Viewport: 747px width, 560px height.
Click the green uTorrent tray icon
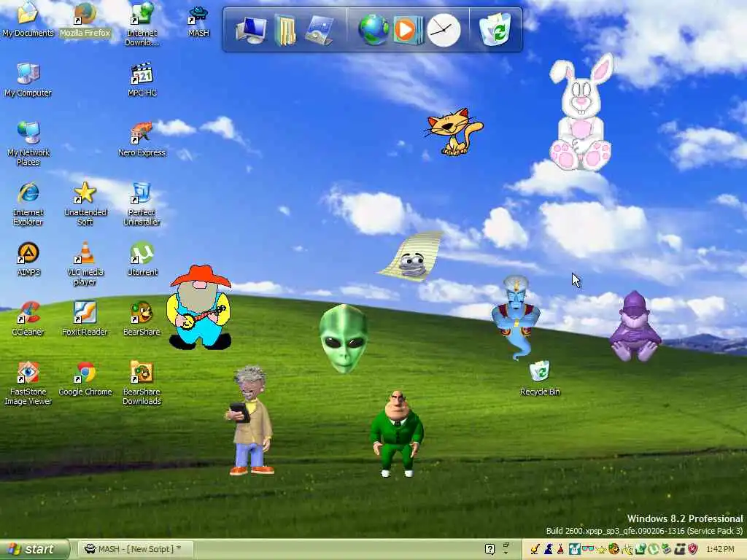[654, 548]
